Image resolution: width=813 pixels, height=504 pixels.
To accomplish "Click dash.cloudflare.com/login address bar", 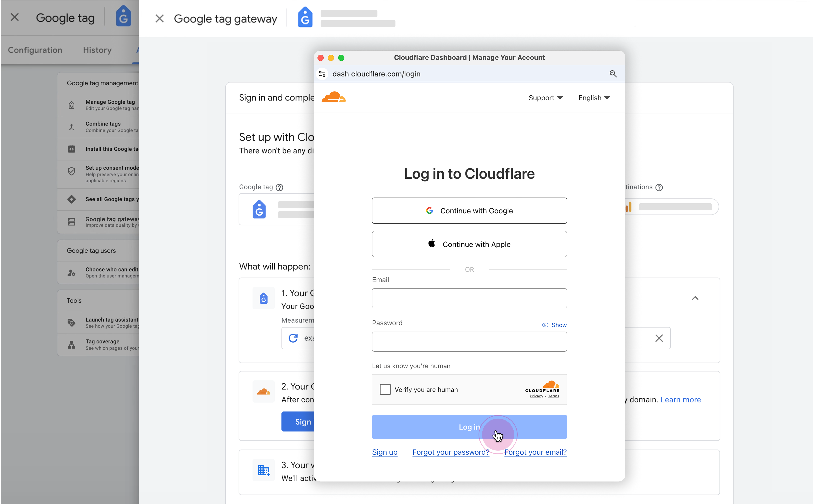I will [469, 74].
